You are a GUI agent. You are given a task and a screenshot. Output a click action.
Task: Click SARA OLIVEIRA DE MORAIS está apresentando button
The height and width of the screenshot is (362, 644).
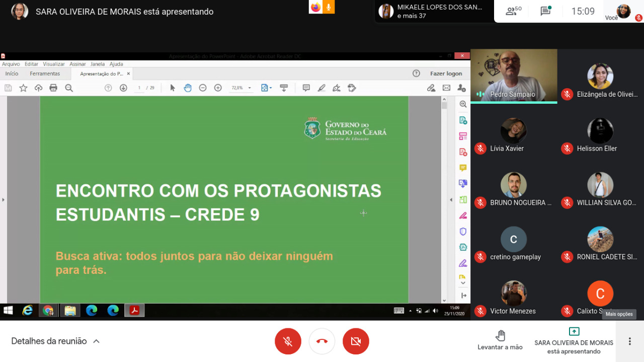[x=574, y=341]
